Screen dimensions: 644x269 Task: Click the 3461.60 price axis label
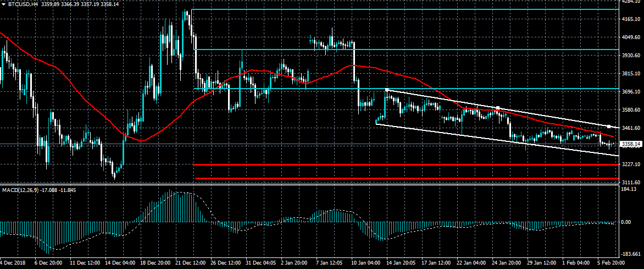click(632, 128)
